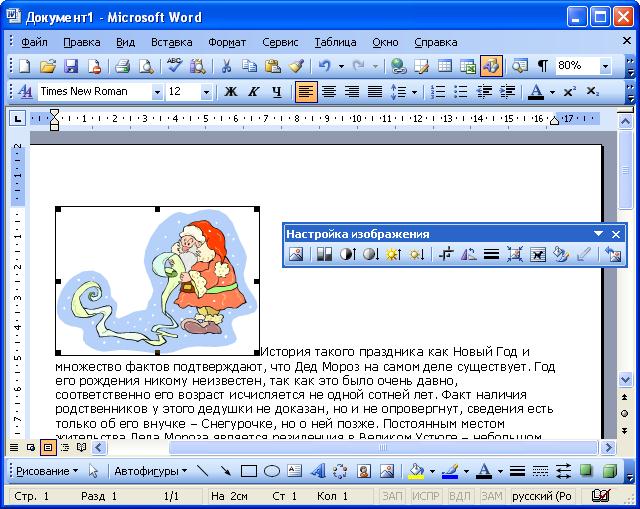The width and height of the screenshot is (640, 509).
Task: Save the document with floppy icon
Action: [71, 66]
